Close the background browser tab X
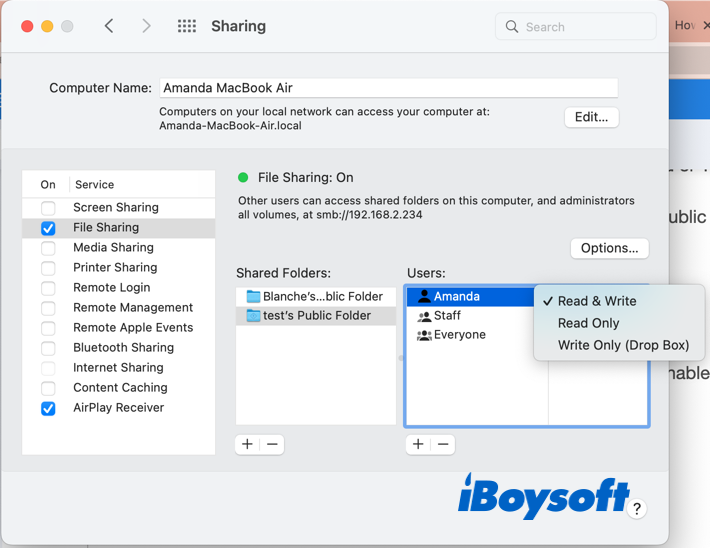The width and height of the screenshot is (710, 548). (x=705, y=25)
